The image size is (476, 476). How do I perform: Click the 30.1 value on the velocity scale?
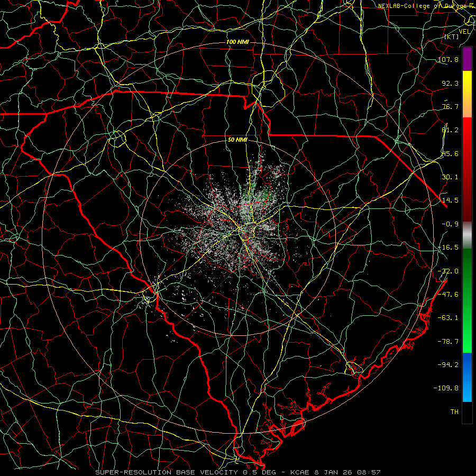click(450, 177)
